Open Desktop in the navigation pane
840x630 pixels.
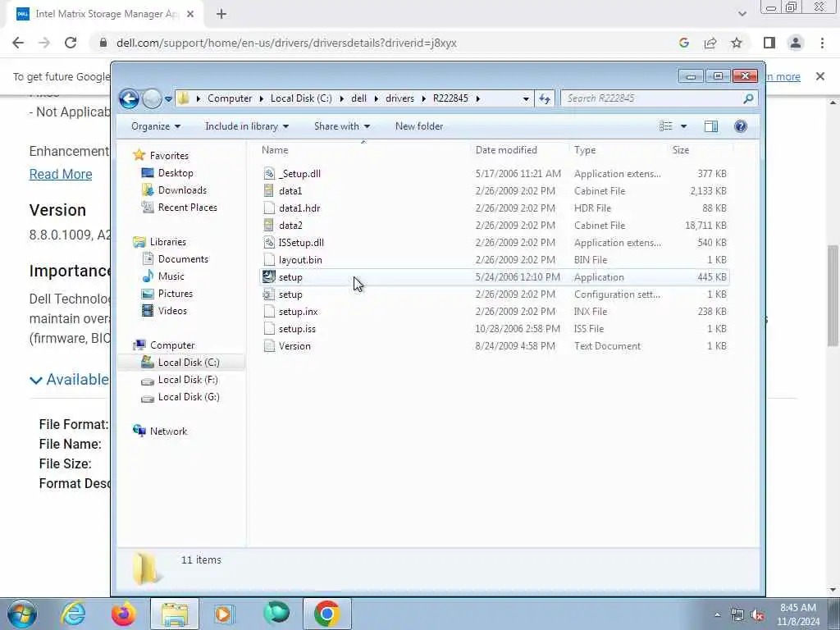pyautogui.click(x=176, y=173)
